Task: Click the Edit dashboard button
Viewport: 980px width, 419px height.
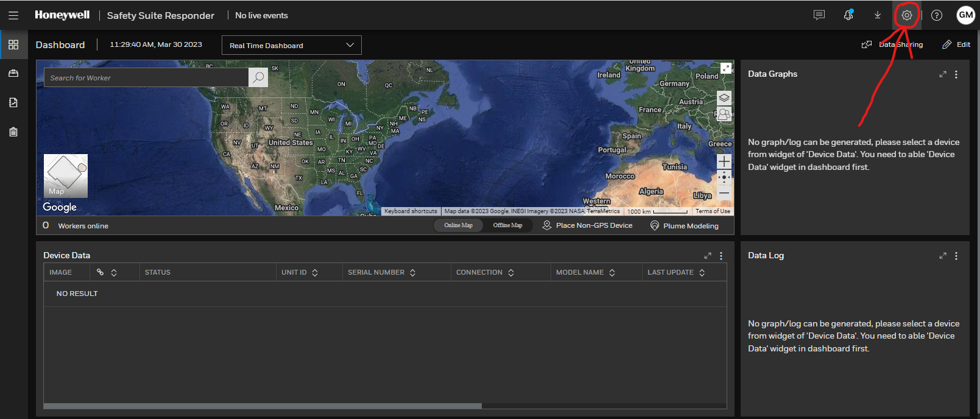Action: 956,44
